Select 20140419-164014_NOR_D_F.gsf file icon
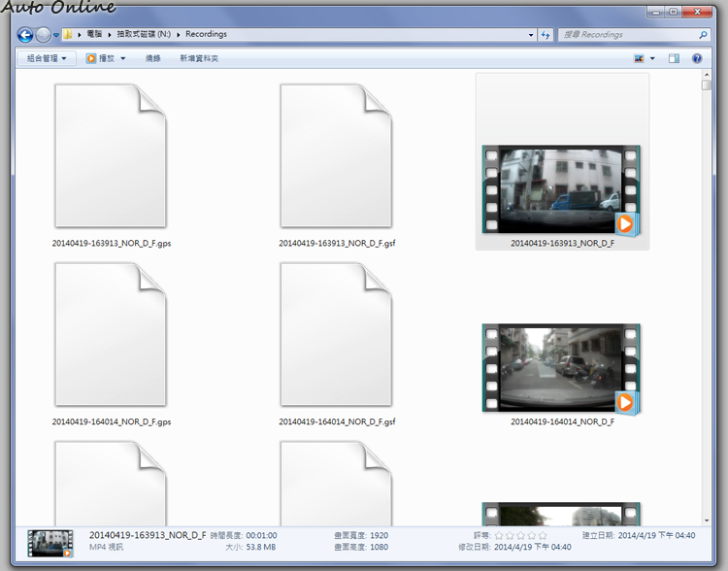The width and height of the screenshot is (728, 571). tap(337, 334)
